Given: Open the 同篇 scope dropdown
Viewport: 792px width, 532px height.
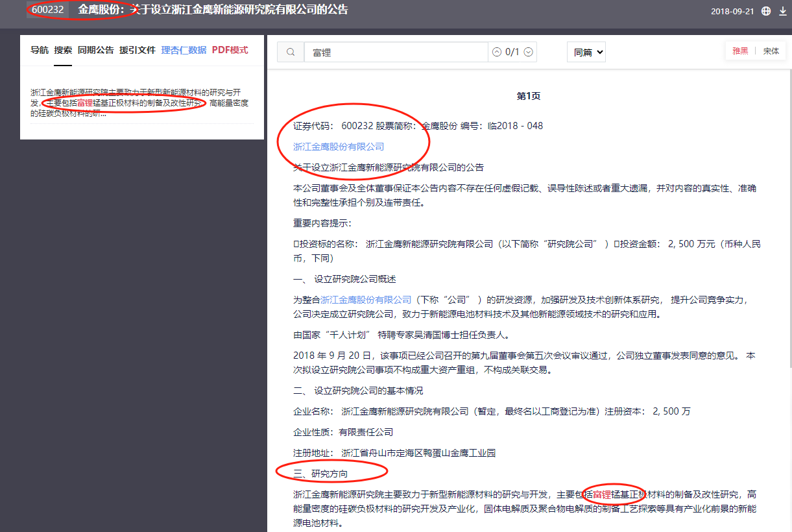Looking at the screenshot, I should 586,53.
